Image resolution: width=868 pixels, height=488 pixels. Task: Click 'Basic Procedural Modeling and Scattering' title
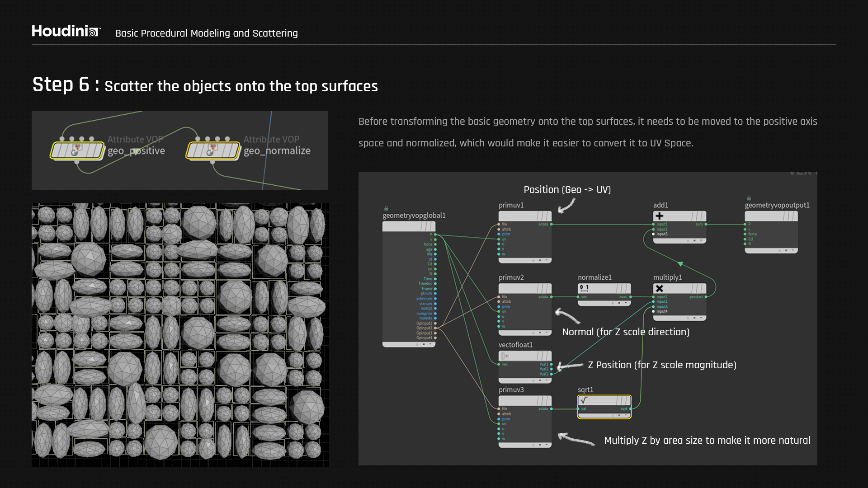[x=207, y=33]
